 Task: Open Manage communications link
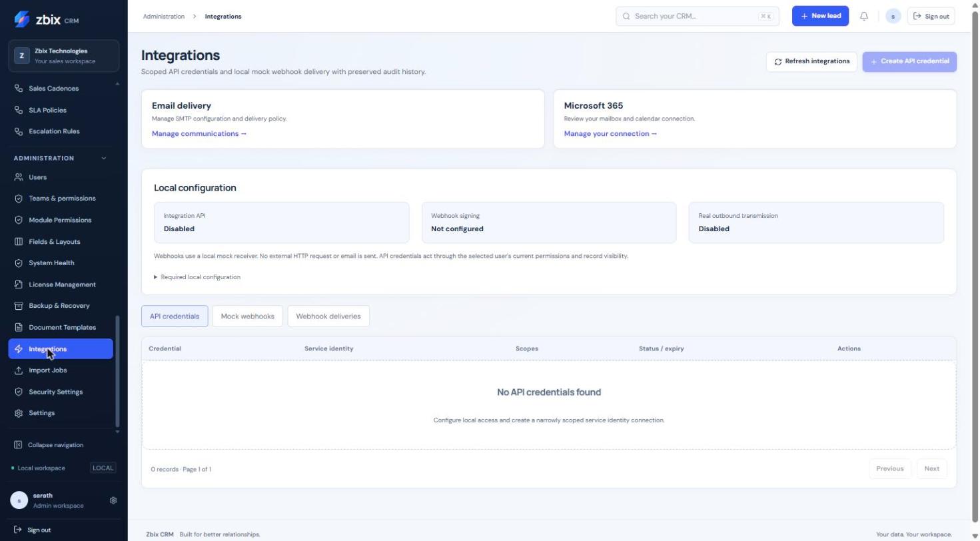tap(199, 134)
